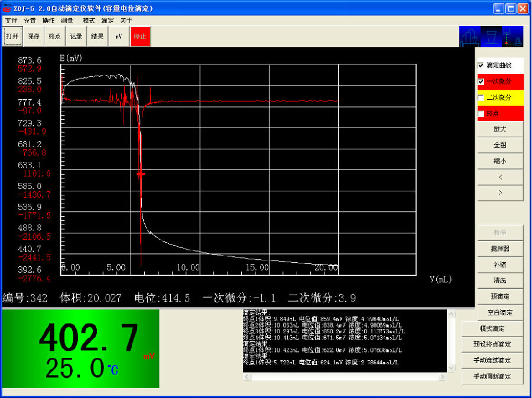Uncheck the 滴定曲线 titration curve checkbox

point(481,65)
